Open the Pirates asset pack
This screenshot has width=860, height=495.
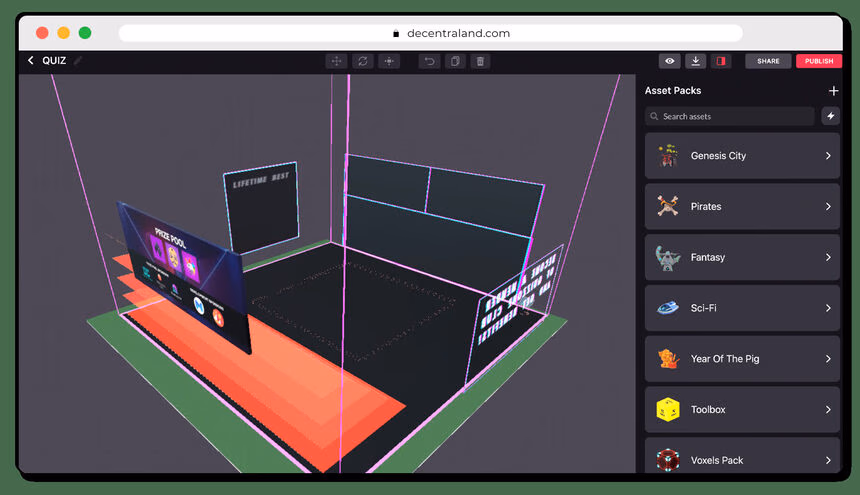click(742, 207)
